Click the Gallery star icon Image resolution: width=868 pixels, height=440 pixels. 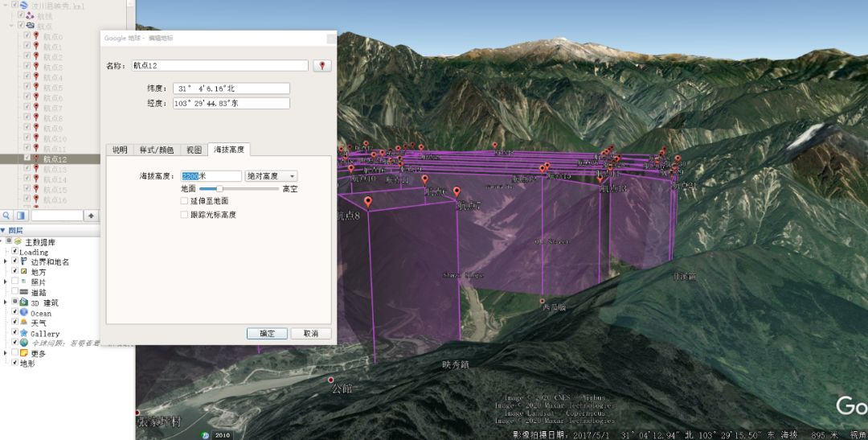click(24, 333)
